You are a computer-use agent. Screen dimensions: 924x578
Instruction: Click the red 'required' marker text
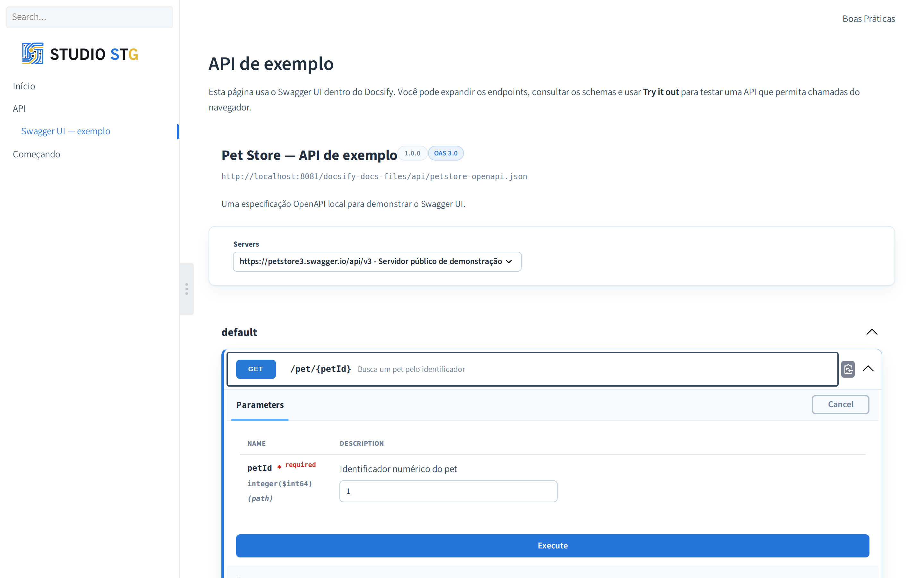301,465
